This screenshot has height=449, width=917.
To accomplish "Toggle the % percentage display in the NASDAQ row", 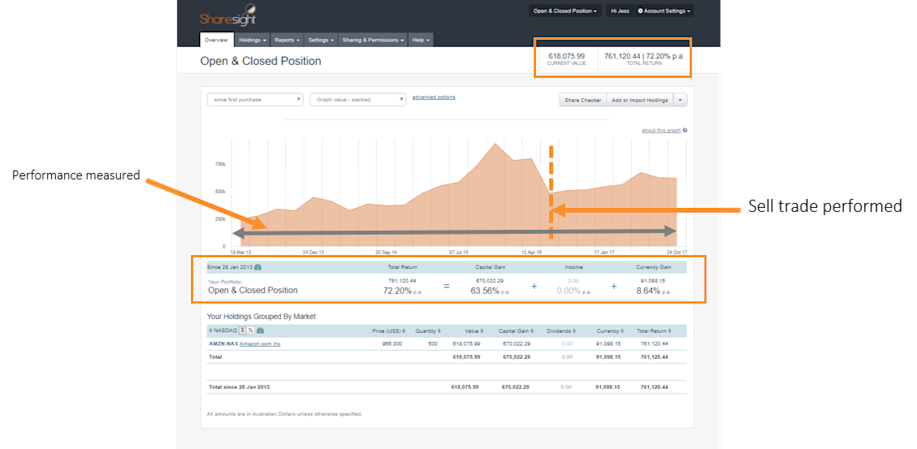I will click(250, 331).
